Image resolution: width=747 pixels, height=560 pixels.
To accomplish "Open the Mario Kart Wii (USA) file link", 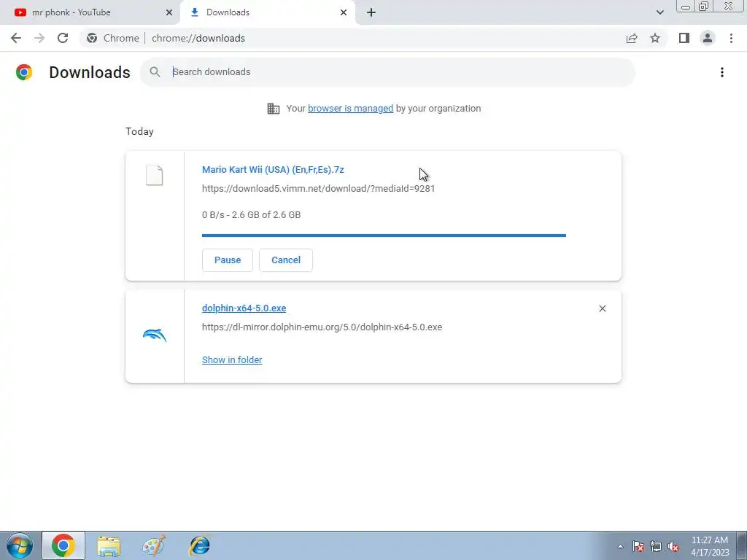I will click(x=273, y=169).
